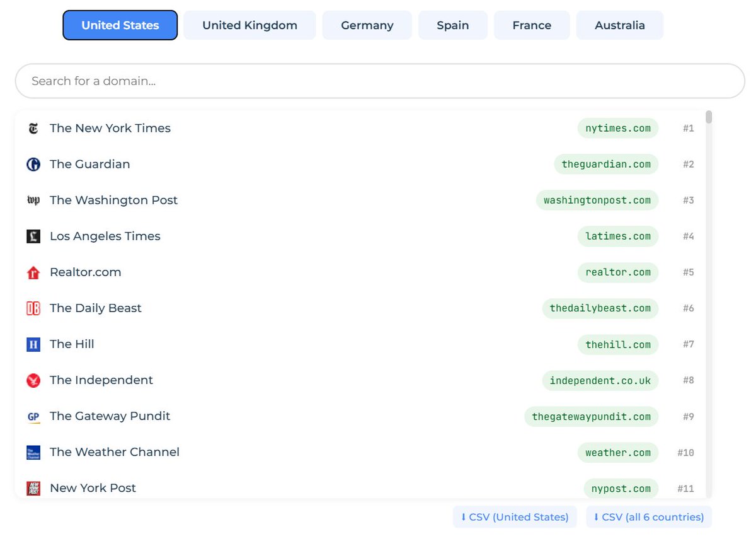The width and height of the screenshot is (756, 541).
Task: Click The Hill blue H icon
Action: (x=33, y=344)
